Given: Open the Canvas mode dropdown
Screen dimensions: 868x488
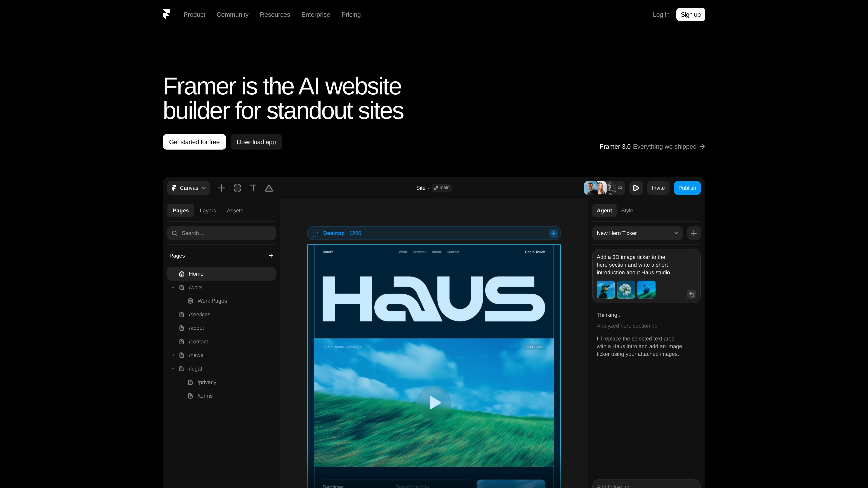Looking at the screenshot, I should tap(189, 188).
